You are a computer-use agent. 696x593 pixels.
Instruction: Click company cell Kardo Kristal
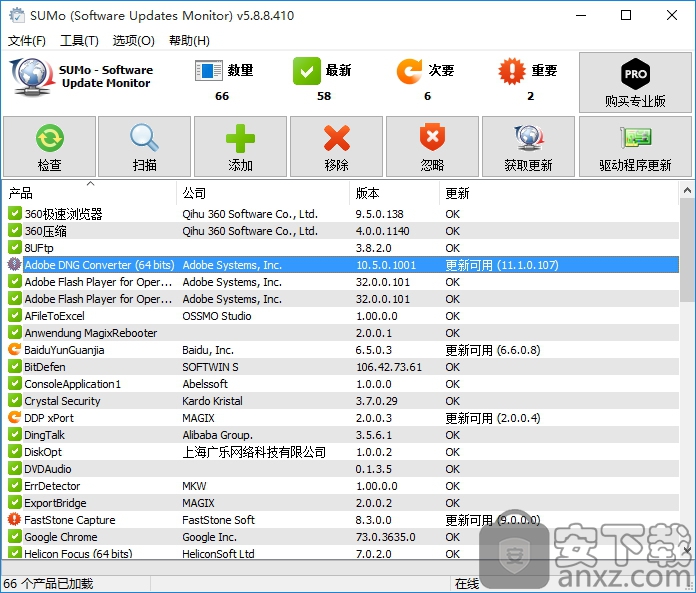click(213, 401)
